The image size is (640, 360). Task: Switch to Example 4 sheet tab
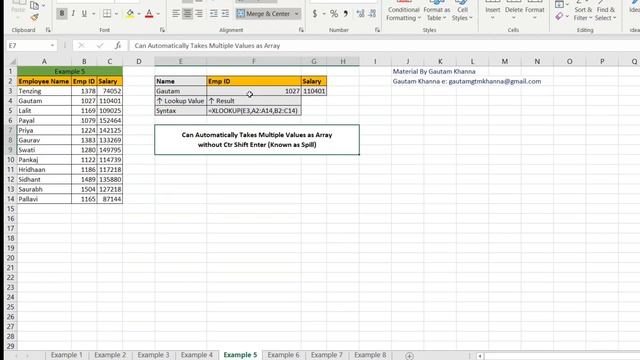197,355
